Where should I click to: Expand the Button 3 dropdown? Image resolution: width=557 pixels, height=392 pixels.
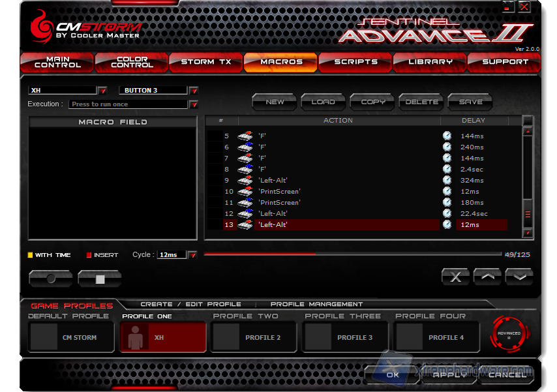coord(194,91)
